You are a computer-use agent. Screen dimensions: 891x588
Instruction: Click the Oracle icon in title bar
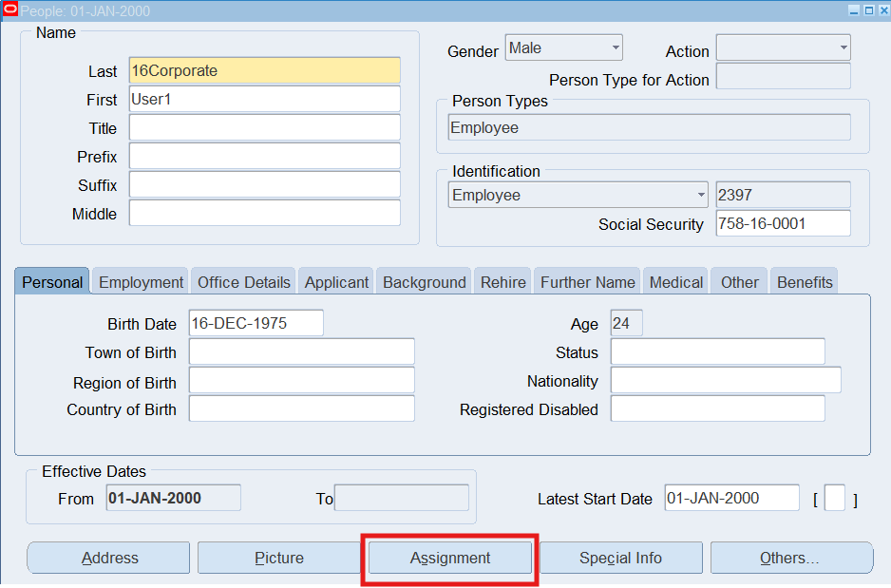click(10, 10)
